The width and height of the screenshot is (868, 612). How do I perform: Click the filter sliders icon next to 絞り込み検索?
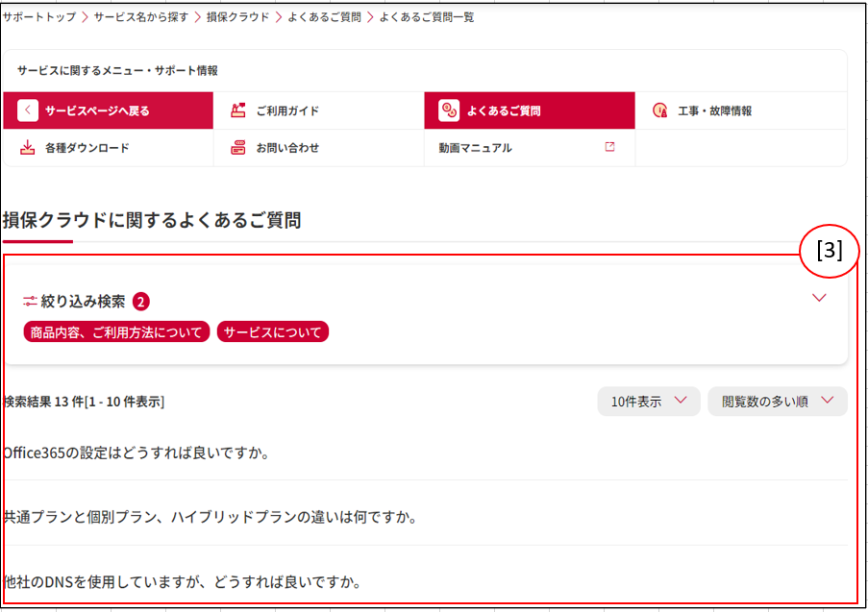coord(30,302)
